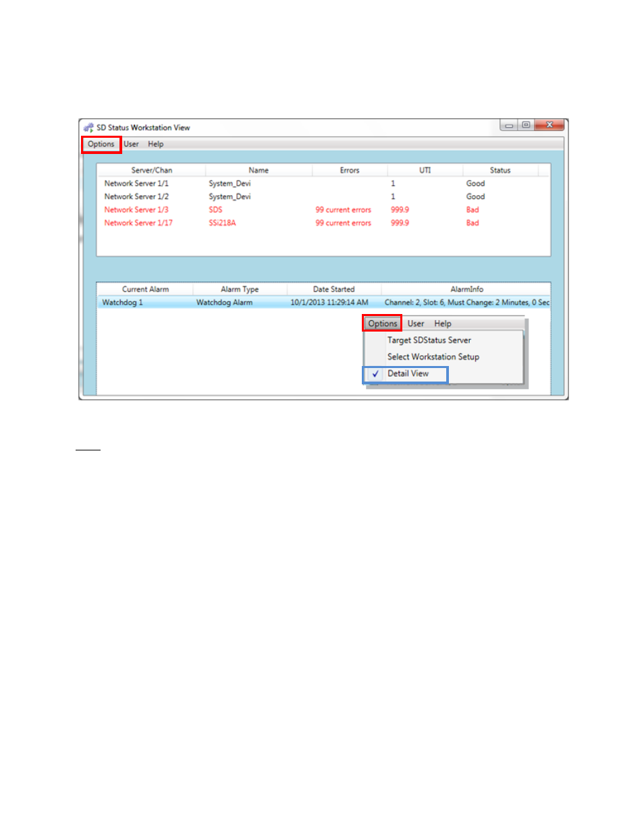This screenshot has width=644, height=834.
Task: Click the SSi218A name cell
Action: (x=222, y=223)
